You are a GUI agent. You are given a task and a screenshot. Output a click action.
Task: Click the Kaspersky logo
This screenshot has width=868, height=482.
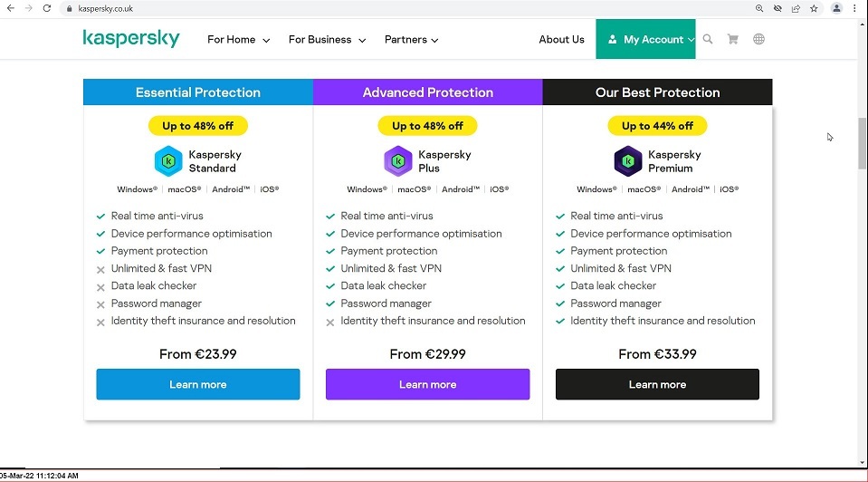coord(131,38)
